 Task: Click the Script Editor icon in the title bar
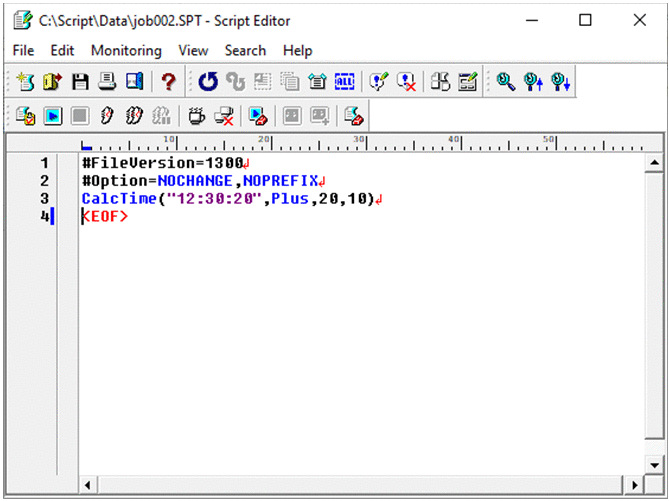click(x=23, y=20)
